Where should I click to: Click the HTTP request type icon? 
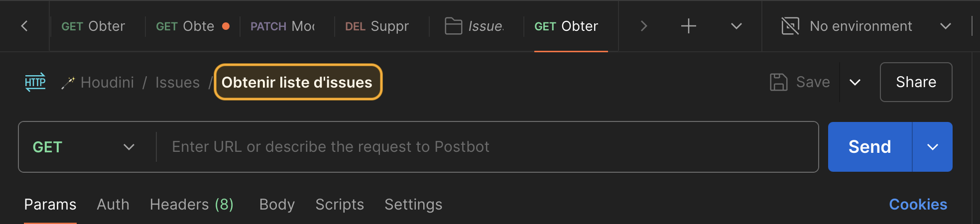click(x=35, y=82)
